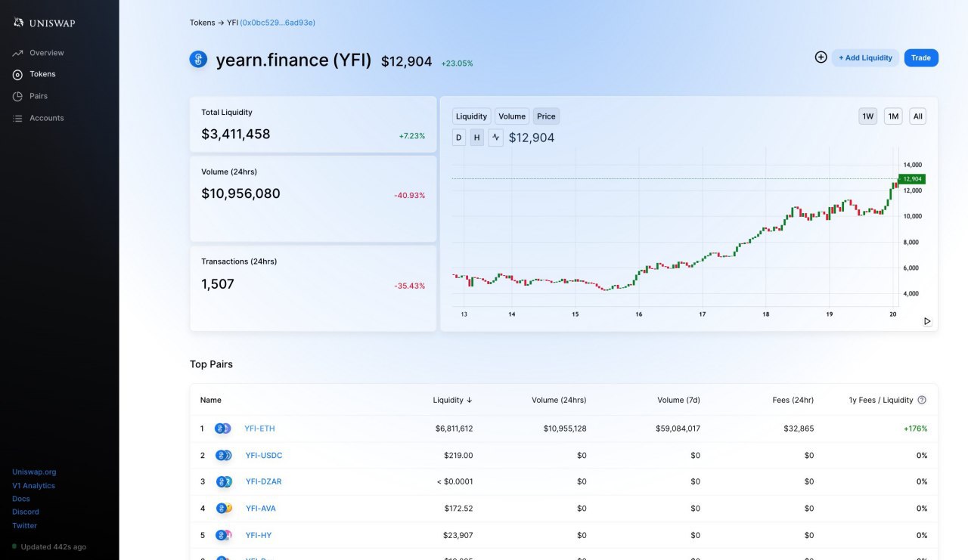The height and width of the screenshot is (560, 968).
Task: Click the YFI-HY token pair icons
Action: coord(223,535)
